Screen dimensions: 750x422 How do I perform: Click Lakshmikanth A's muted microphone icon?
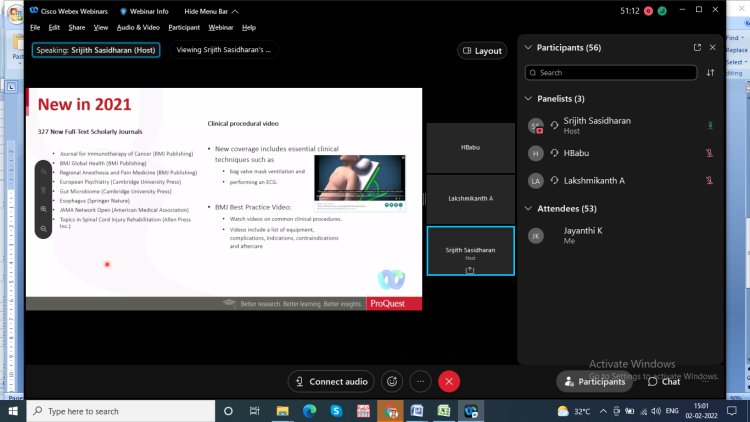pyautogui.click(x=709, y=181)
